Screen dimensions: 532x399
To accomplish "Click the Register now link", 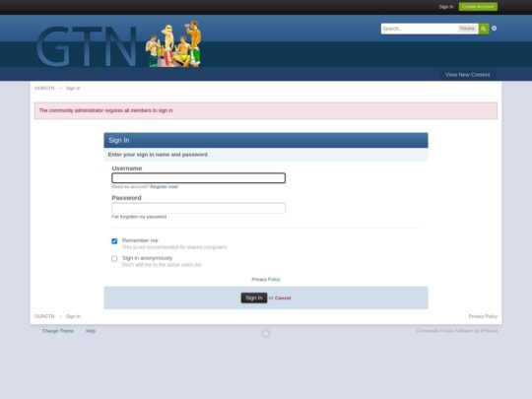I will pos(165,186).
